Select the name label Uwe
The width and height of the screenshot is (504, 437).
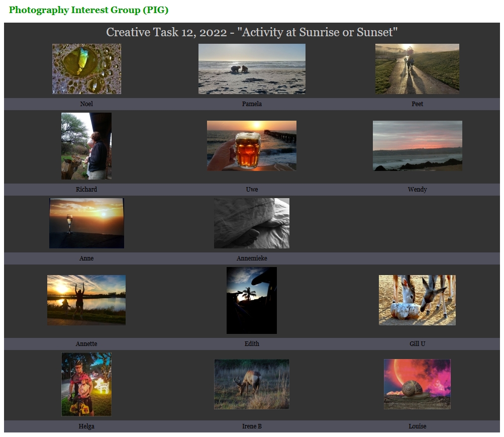click(252, 190)
